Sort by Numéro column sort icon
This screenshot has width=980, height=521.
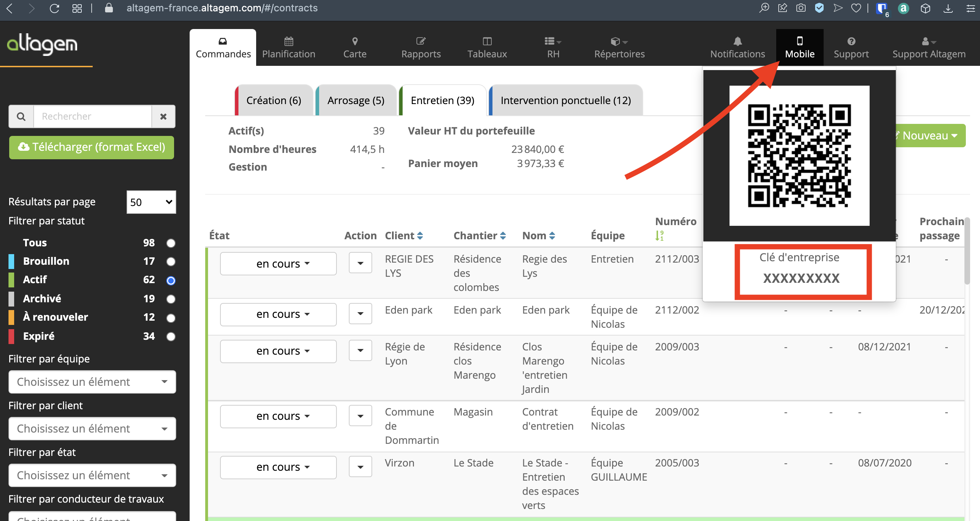point(659,236)
